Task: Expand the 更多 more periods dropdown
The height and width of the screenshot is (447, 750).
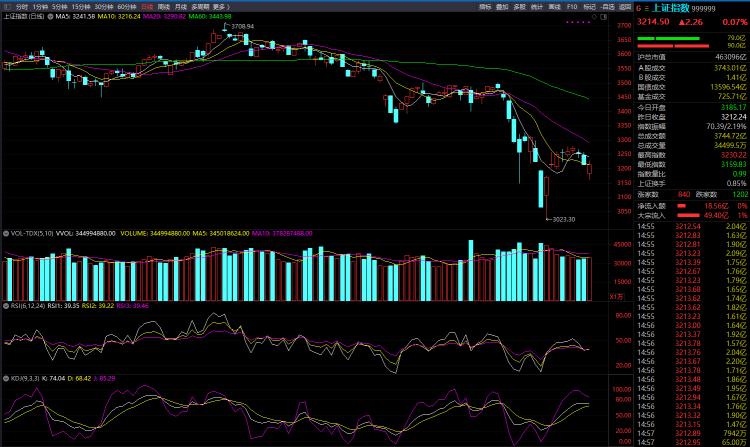Action: pyautogui.click(x=221, y=7)
